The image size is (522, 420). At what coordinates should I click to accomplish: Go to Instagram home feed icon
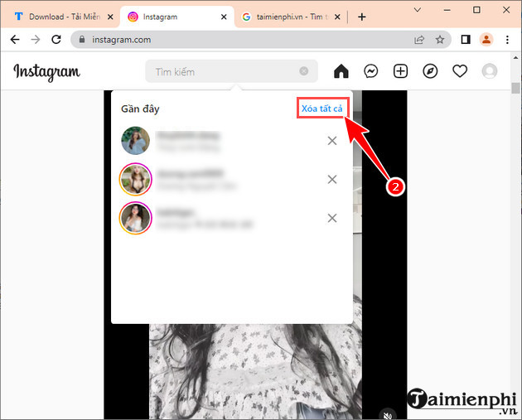pos(341,71)
